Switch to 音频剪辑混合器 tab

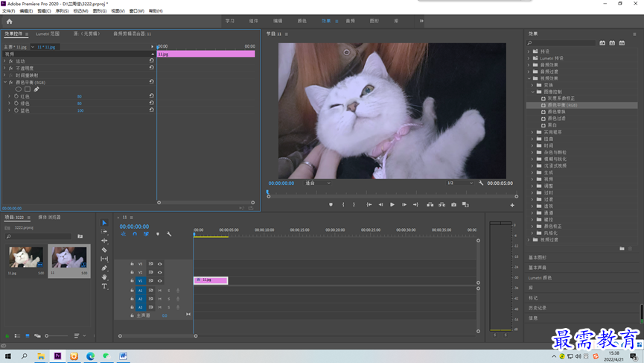132,34
